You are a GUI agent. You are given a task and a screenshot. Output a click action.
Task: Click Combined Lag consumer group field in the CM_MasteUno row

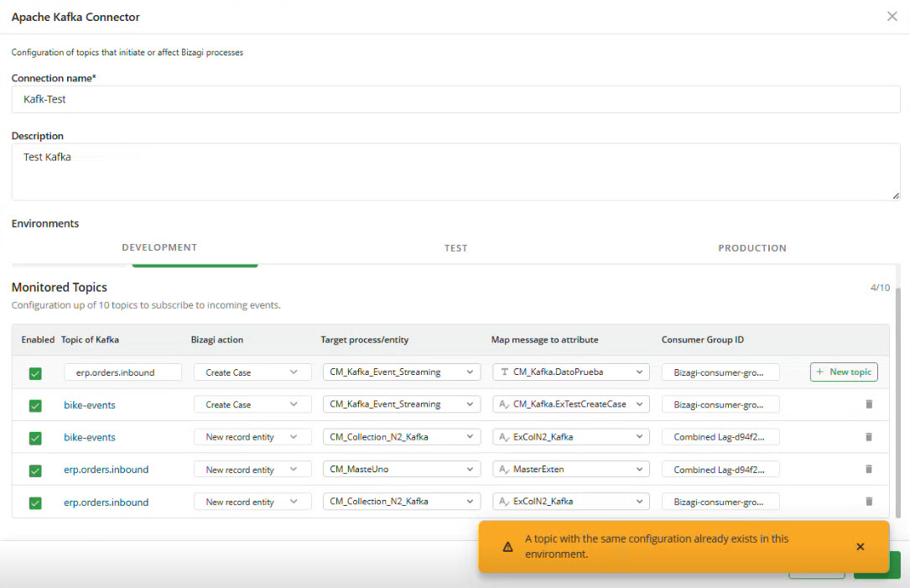[720, 470]
